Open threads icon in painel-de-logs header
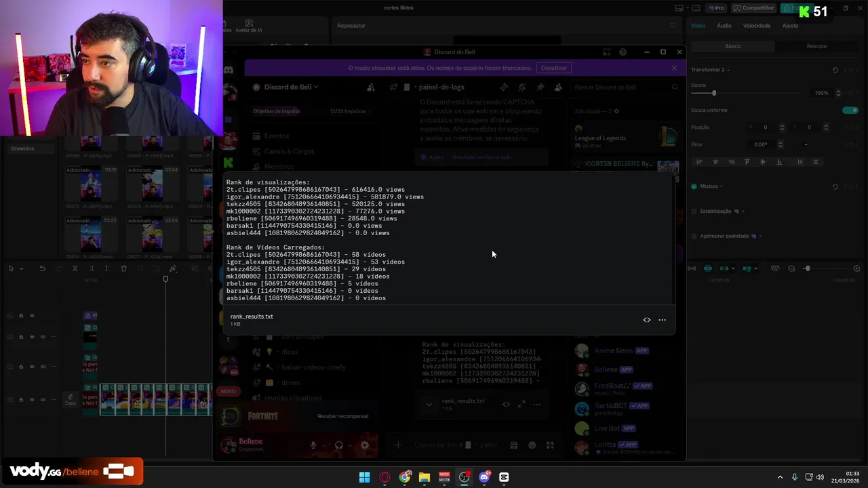 (504, 87)
